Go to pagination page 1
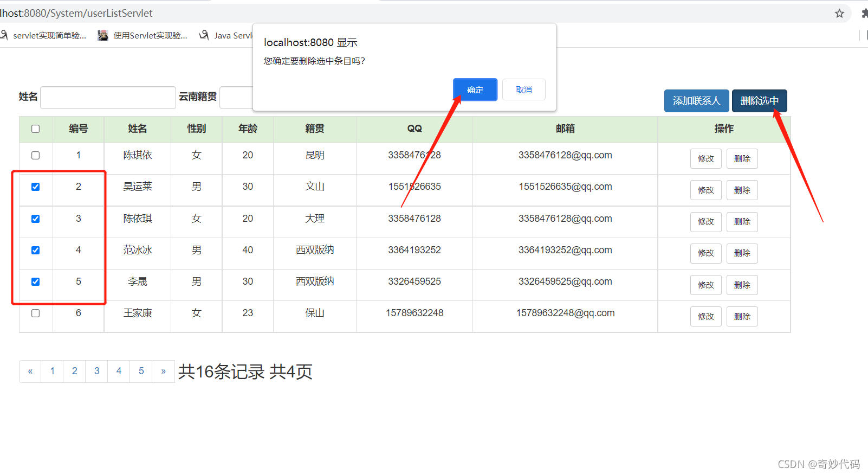 click(53, 371)
